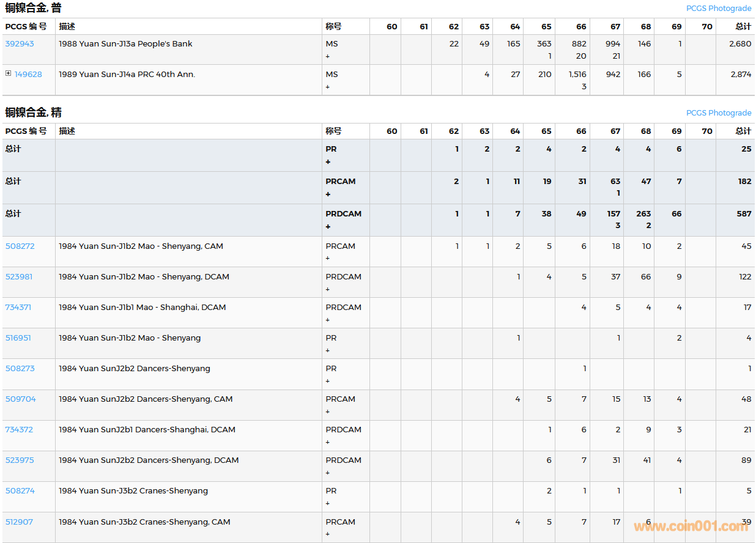Screen dimensions: 756x543
Task: Click the '称号' column header in 普 table
Action: tap(333, 26)
